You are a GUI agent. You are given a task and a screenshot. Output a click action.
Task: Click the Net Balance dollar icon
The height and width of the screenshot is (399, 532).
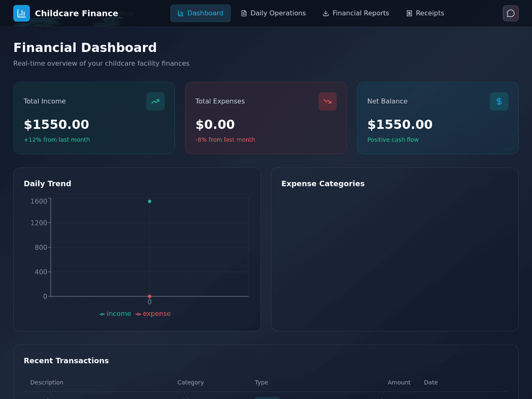coord(499,101)
